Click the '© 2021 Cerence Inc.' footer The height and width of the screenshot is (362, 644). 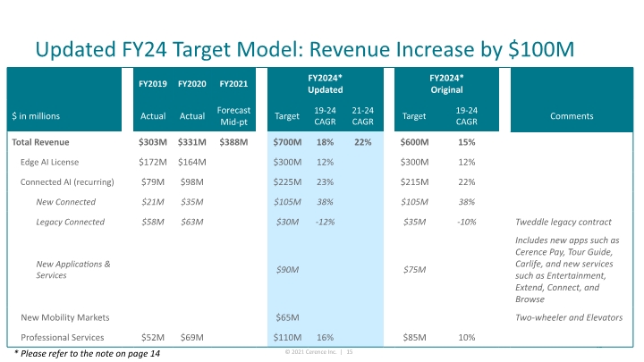[310, 352]
